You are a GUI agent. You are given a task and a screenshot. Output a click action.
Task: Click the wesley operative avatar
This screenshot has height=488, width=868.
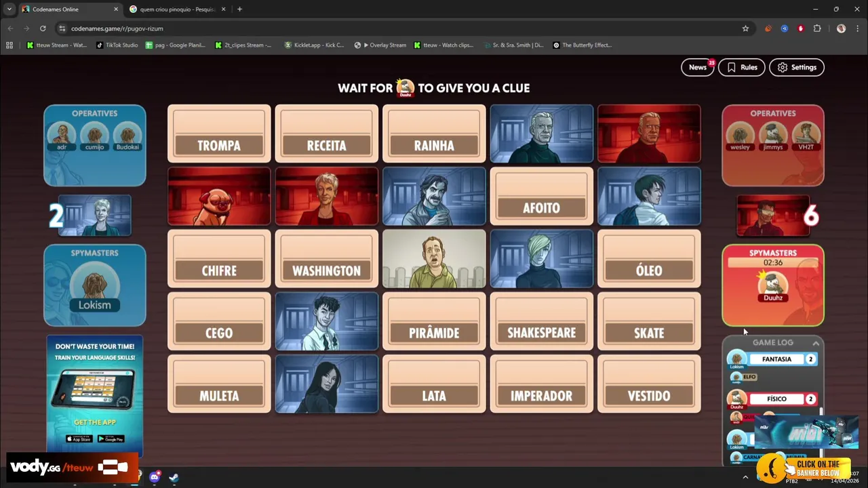tap(741, 134)
